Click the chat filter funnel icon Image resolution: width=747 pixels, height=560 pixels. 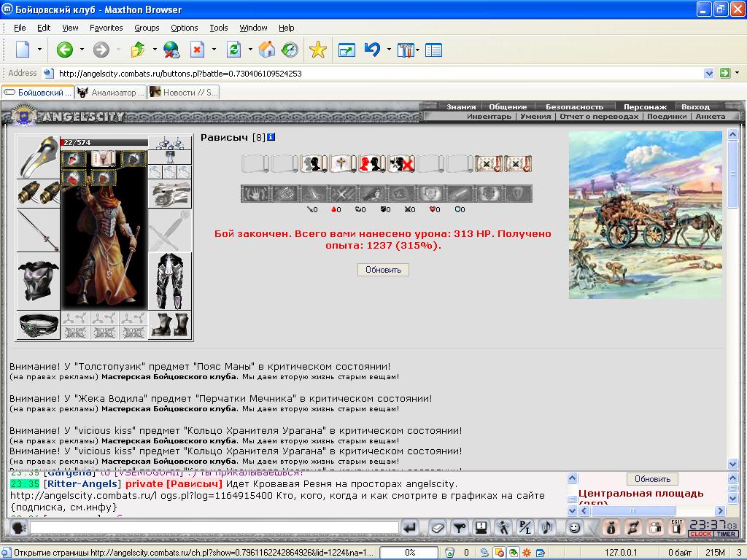click(460, 527)
